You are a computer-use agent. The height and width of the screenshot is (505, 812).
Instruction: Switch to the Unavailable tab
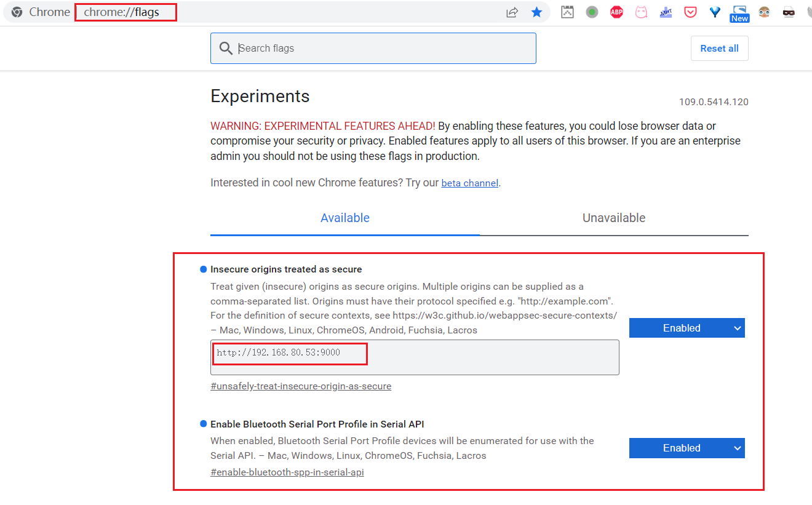pyautogui.click(x=613, y=218)
